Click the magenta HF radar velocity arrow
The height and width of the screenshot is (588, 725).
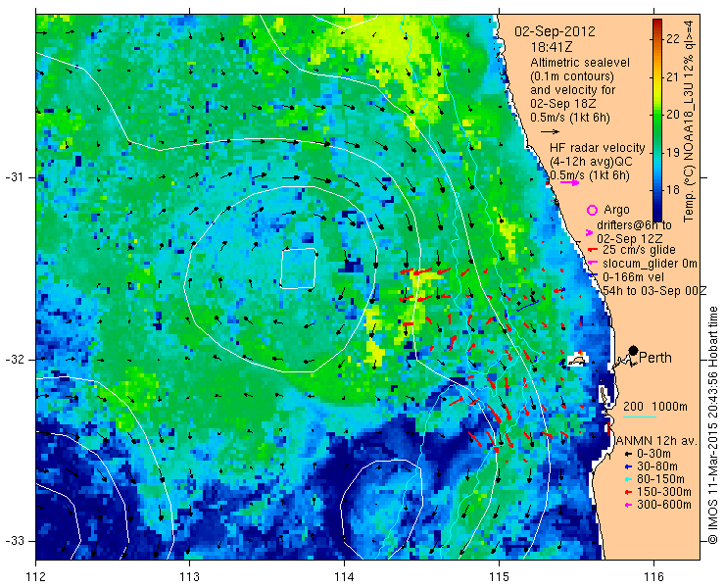pyautogui.click(x=569, y=182)
